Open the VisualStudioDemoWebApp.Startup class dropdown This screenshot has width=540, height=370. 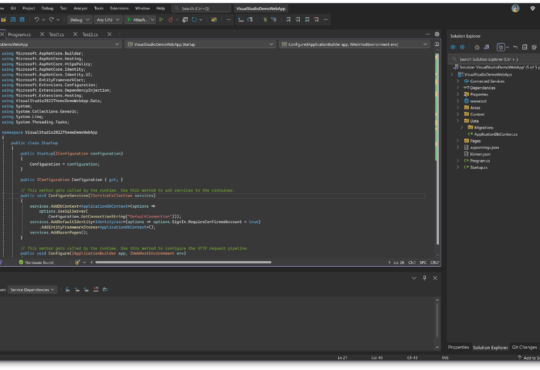pyautogui.click(x=200, y=44)
